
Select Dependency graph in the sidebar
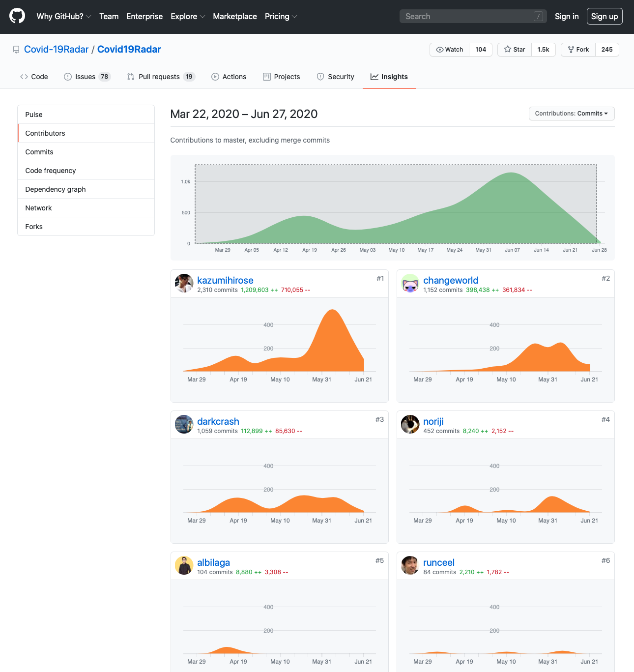point(86,189)
